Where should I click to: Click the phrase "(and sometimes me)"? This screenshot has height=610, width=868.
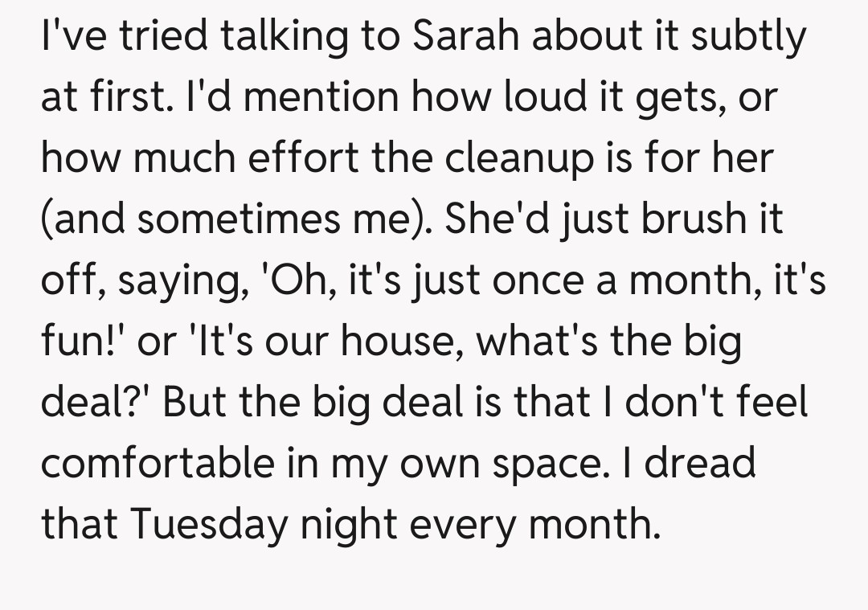[233, 219]
